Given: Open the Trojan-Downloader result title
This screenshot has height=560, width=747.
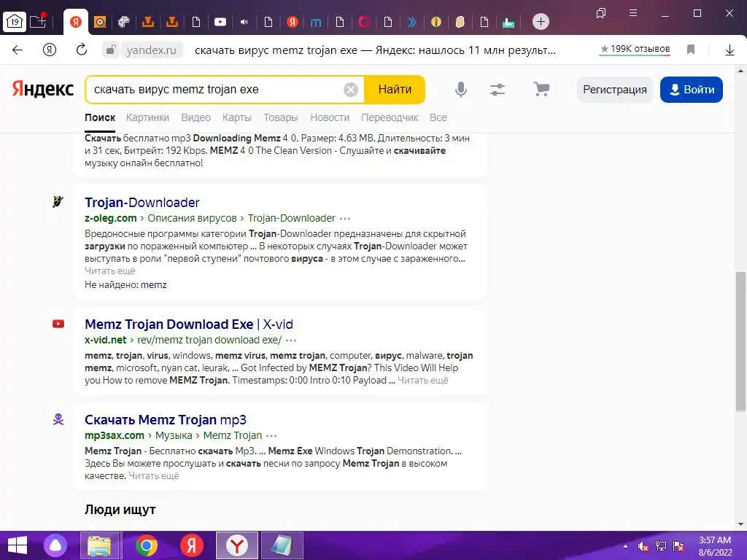Looking at the screenshot, I should [142, 203].
